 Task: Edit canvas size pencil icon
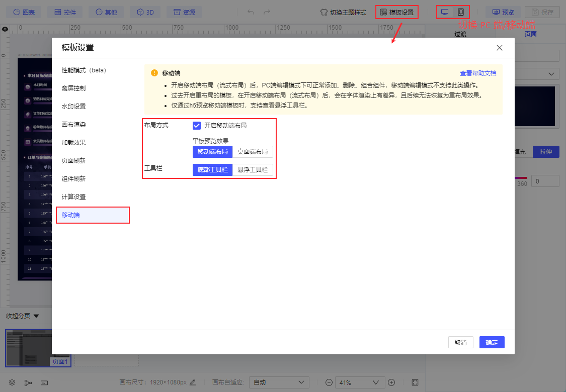tap(193, 382)
